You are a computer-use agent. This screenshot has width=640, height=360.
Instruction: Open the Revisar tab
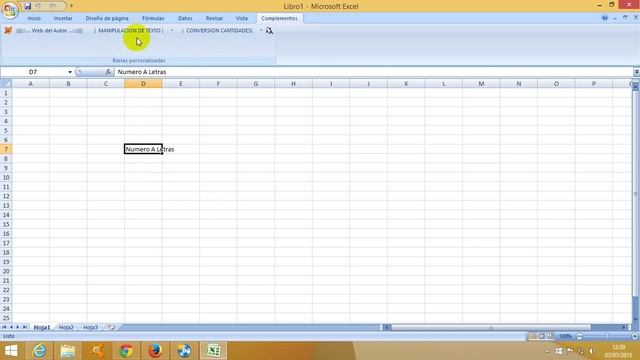tap(214, 18)
